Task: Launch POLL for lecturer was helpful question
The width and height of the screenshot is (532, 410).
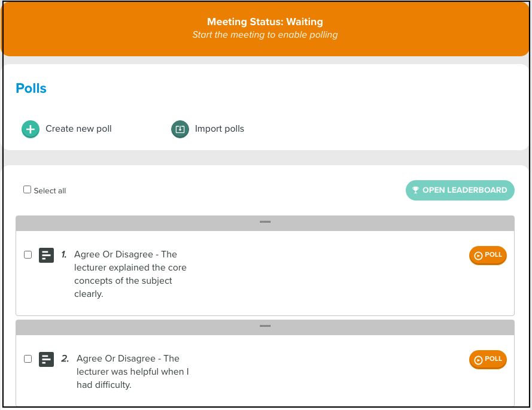Action: point(488,360)
